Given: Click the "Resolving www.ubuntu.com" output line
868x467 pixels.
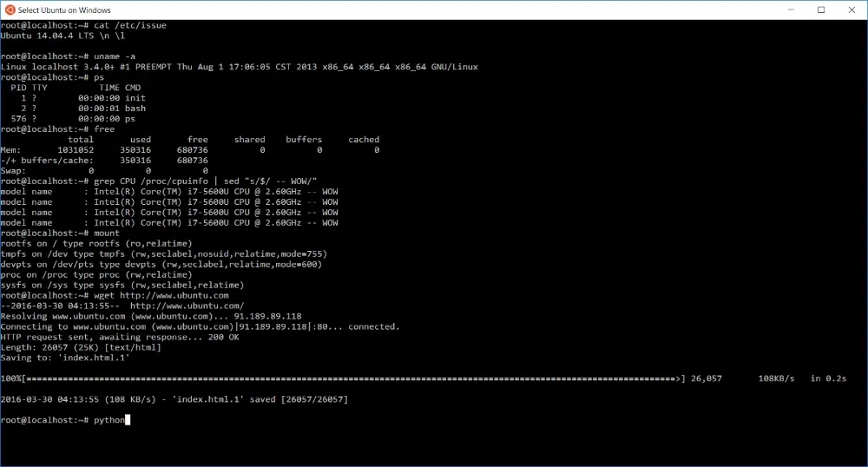Looking at the screenshot, I should point(151,317).
